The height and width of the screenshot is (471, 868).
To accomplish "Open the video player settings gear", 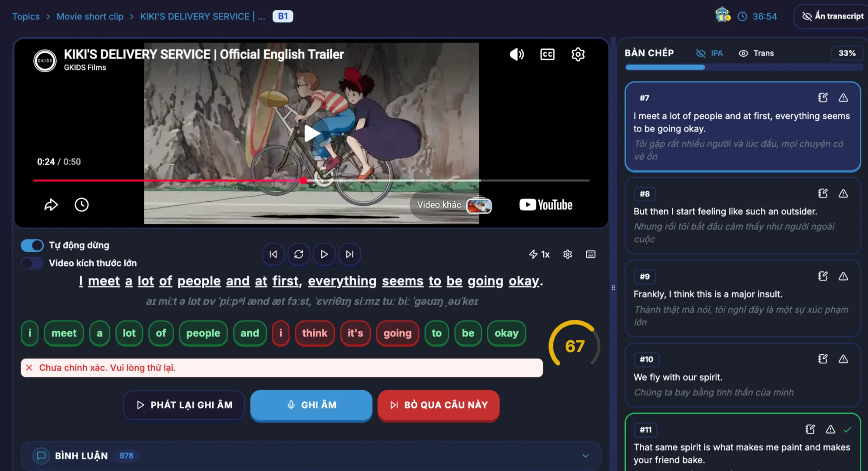I will [578, 55].
